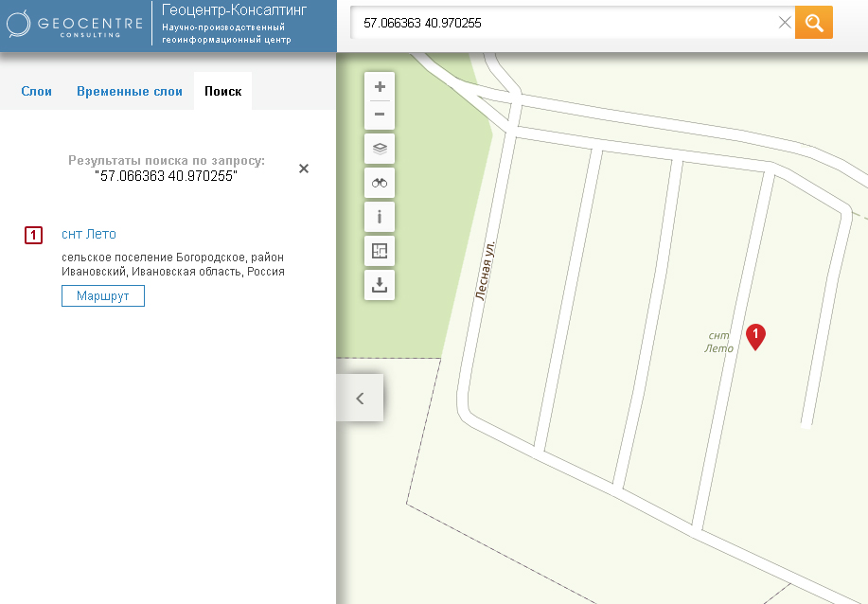Viewport: 868px width, 604px height.
Task: Click the Geocentre Consulting logo
Action: click(75, 25)
